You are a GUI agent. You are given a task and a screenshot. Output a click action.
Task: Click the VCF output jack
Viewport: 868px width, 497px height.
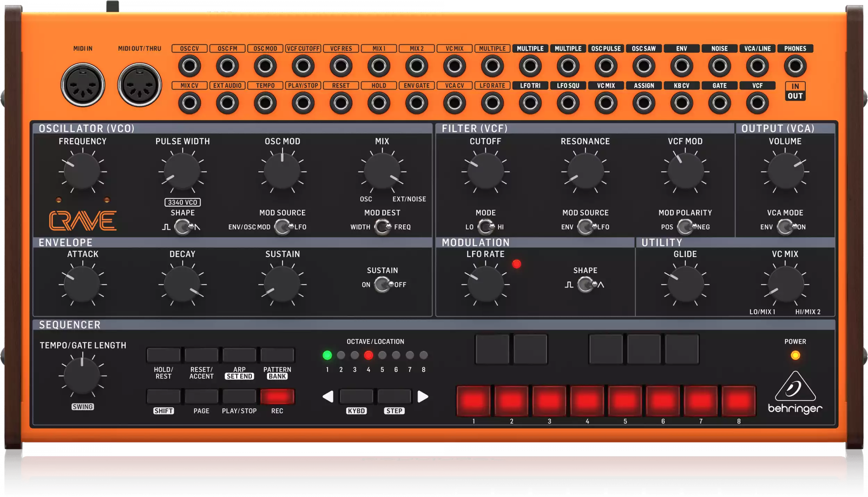(x=757, y=103)
